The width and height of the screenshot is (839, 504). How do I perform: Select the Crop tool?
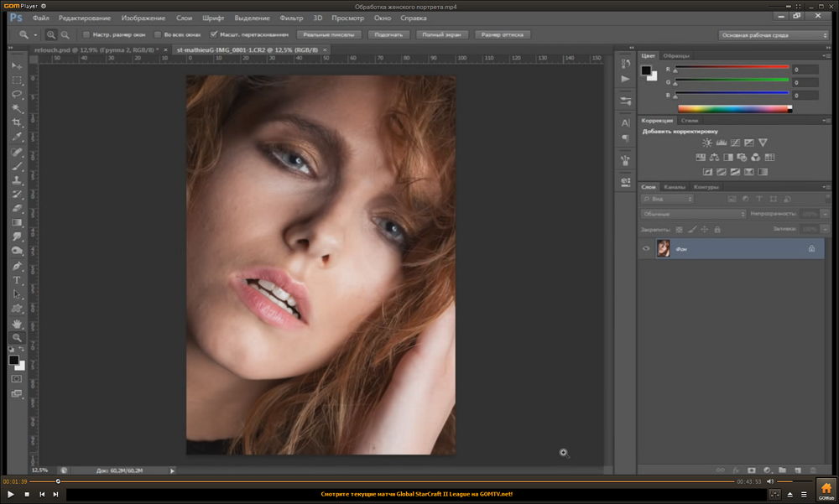[x=17, y=122]
